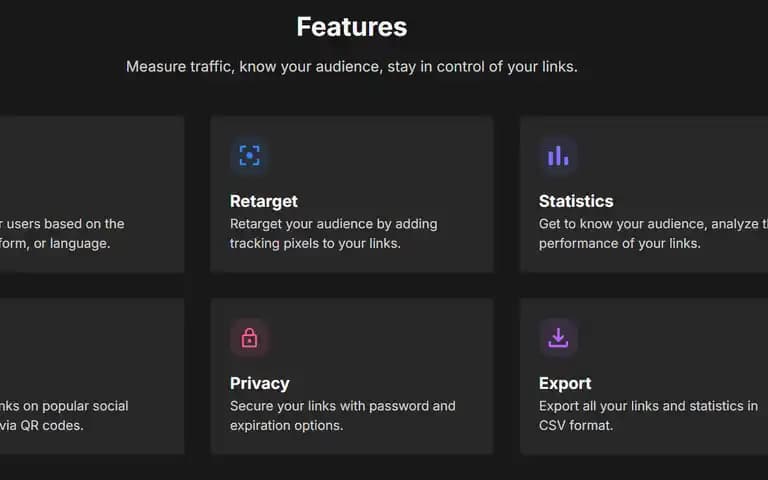Open the Retarget feature card
Image resolution: width=768 pixels, height=480 pixels.
click(x=352, y=194)
